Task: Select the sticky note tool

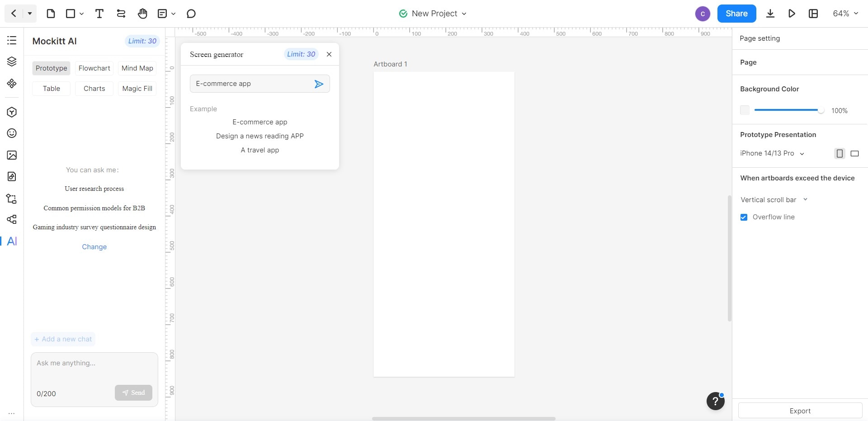Action: (x=162, y=14)
